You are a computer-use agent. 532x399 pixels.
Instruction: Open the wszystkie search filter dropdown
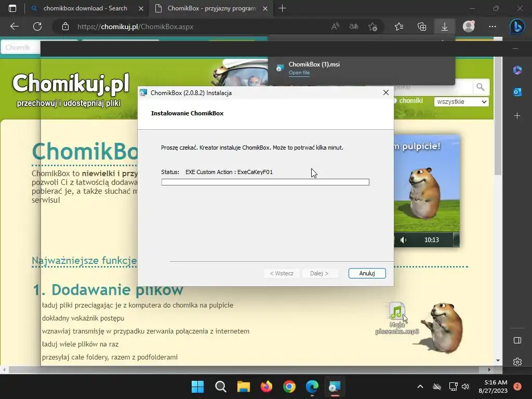point(461,101)
